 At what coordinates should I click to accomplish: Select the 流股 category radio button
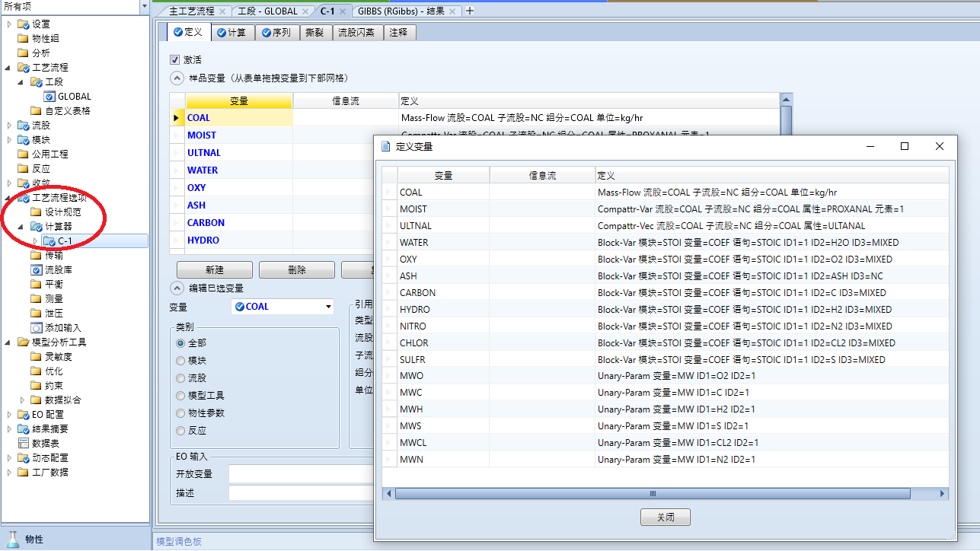180,378
